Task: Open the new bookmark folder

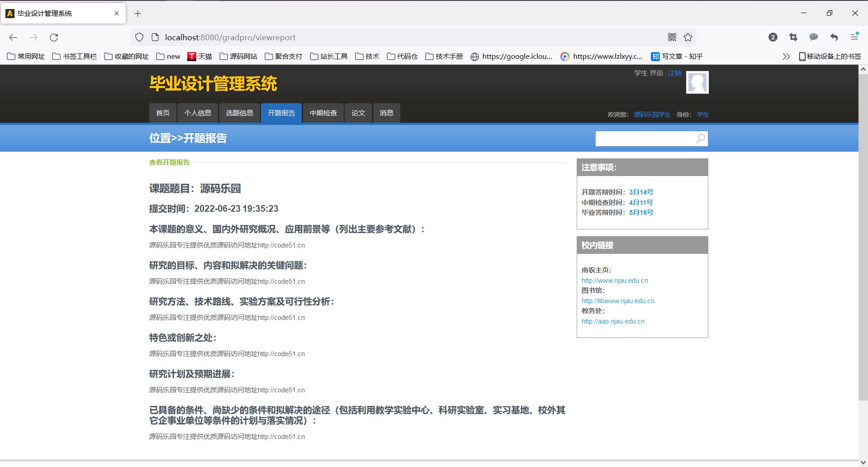Action: click(x=168, y=57)
